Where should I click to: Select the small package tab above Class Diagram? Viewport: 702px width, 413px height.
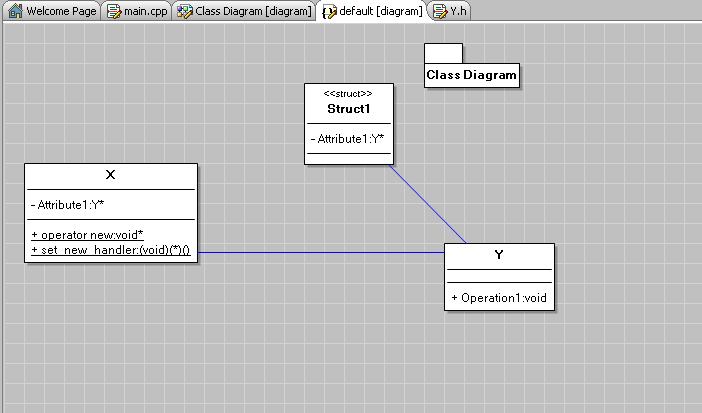click(443, 53)
